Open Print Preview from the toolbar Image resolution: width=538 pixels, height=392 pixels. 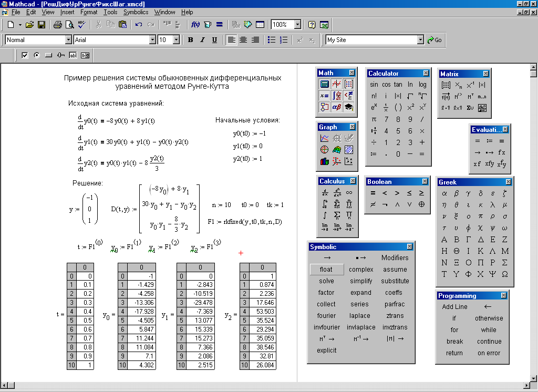click(x=70, y=25)
